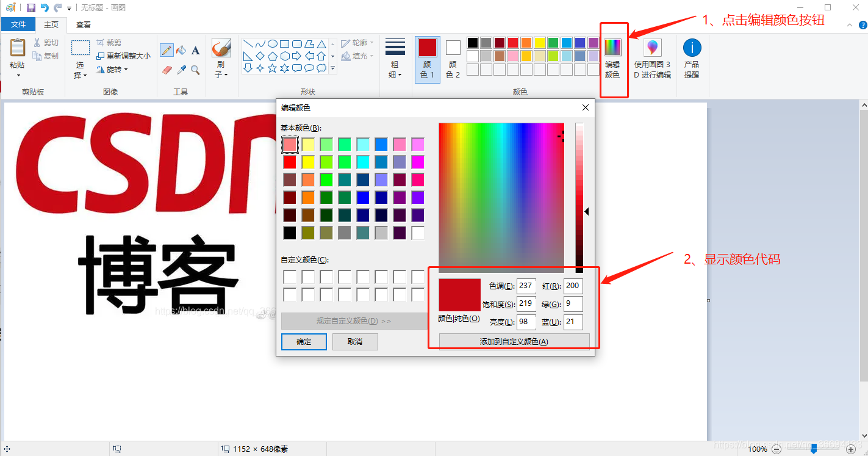Select the Eraser tool
Image resolution: width=868 pixels, height=456 pixels.
(167, 70)
